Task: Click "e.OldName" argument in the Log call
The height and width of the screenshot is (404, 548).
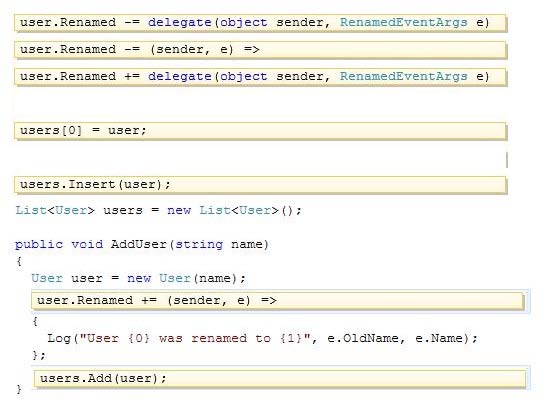Action: pos(363,338)
